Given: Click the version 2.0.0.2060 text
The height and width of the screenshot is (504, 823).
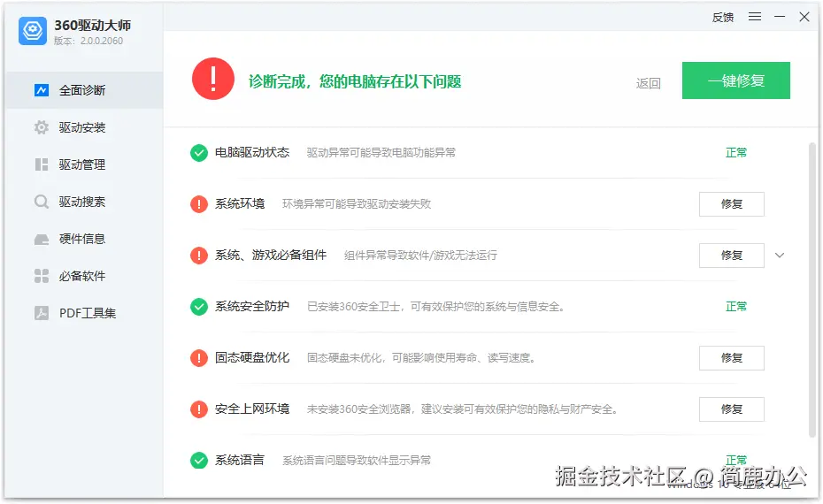Looking at the screenshot, I should click(x=101, y=41).
